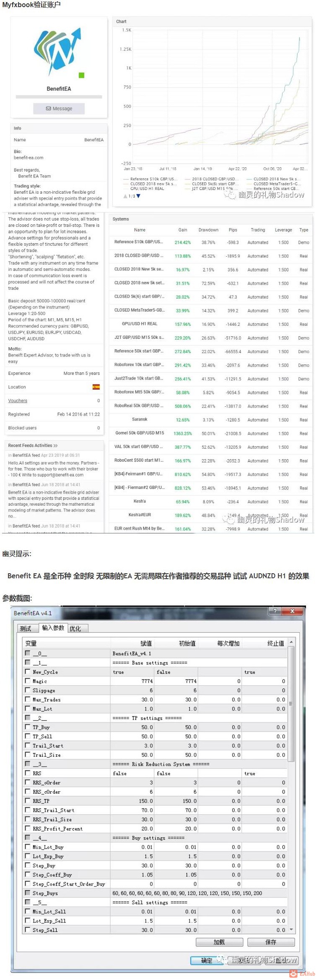Image resolution: width=319 pixels, height=980 pixels.
Task: Enable the Max_Trades checkbox
Action: 28,699
